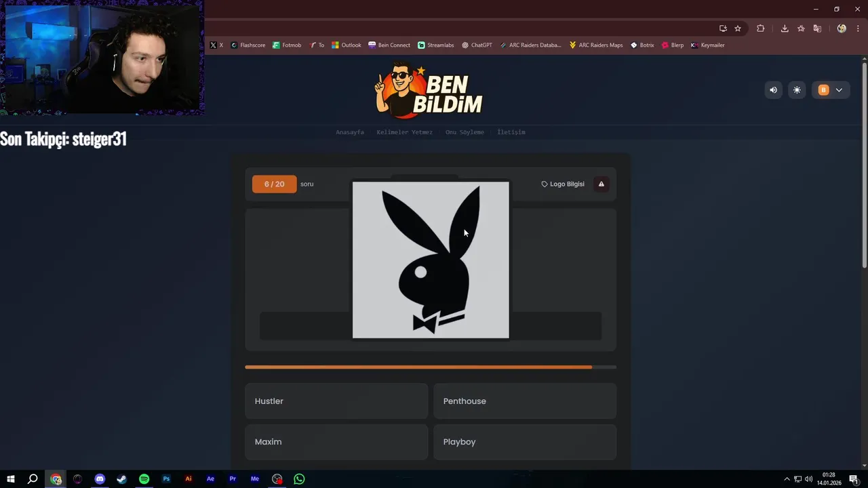Open WhatsApp from the taskbar
This screenshot has height=488, width=868.
pyautogui.click(x=299, y=479)
